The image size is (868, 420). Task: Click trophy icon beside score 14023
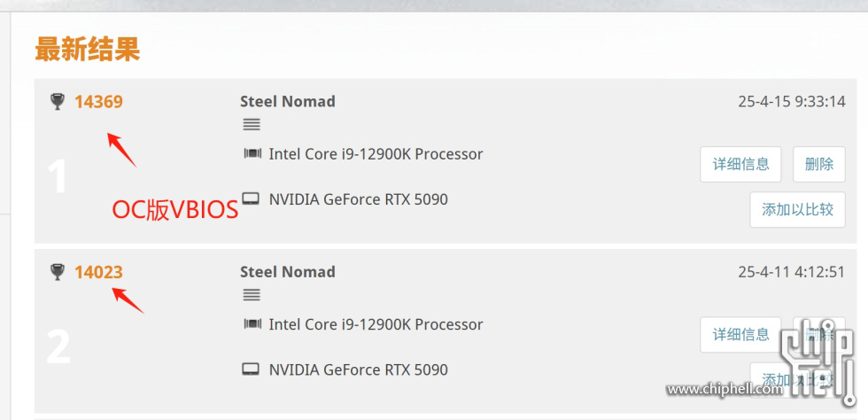(x=57, y=272)
